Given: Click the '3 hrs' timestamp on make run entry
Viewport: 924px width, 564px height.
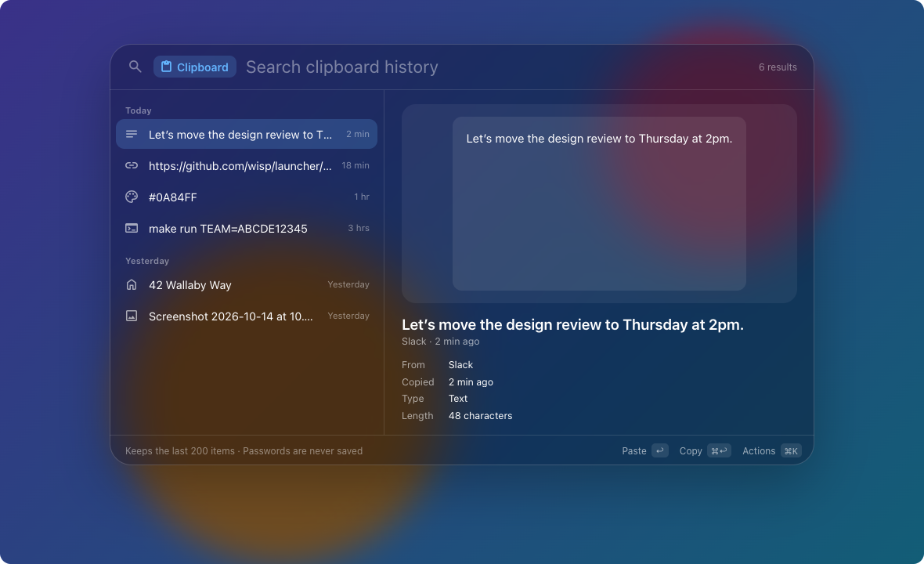Looking at the screenshot, I should point(359,228).
